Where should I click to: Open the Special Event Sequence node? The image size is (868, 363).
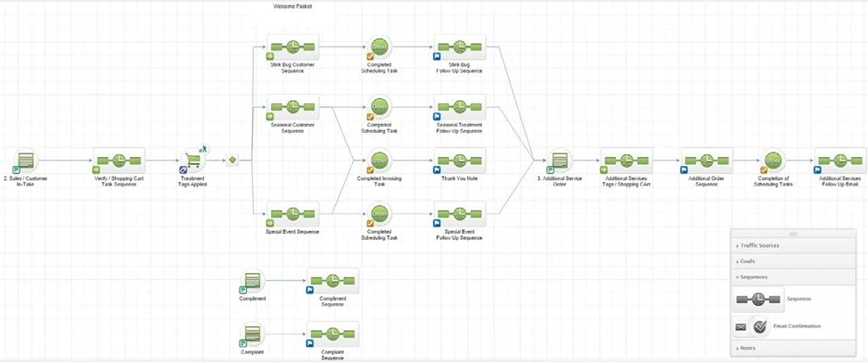coord(293,214)
